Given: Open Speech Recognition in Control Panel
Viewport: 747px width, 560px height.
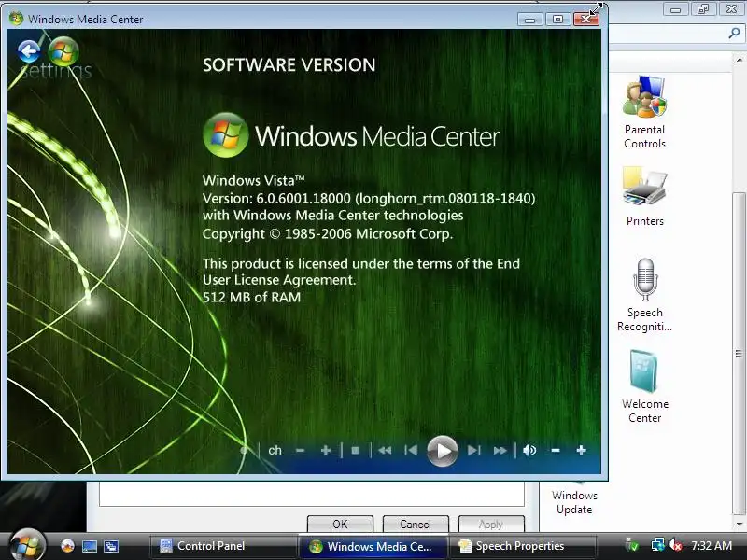Looking at the screenshot, I should [x=644, y=295].
